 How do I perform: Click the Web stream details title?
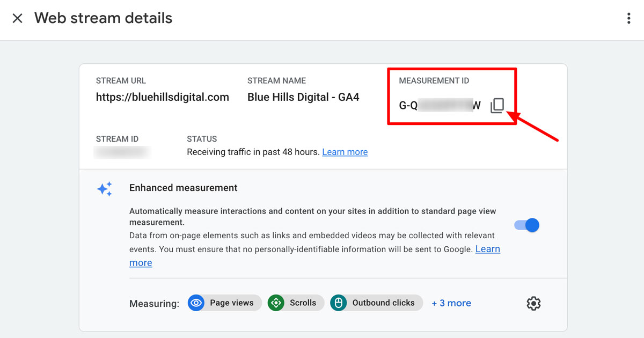[x=104, y=18]
